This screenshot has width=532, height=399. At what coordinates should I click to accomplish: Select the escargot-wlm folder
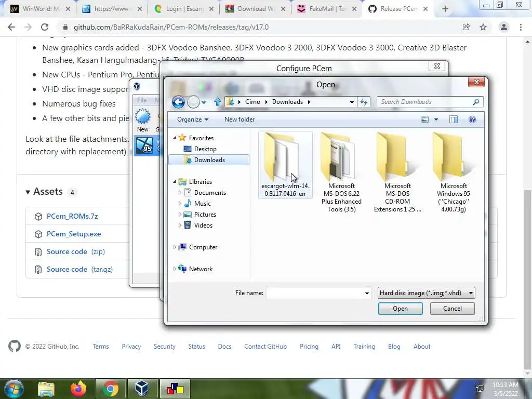click(x=285, y=165)
